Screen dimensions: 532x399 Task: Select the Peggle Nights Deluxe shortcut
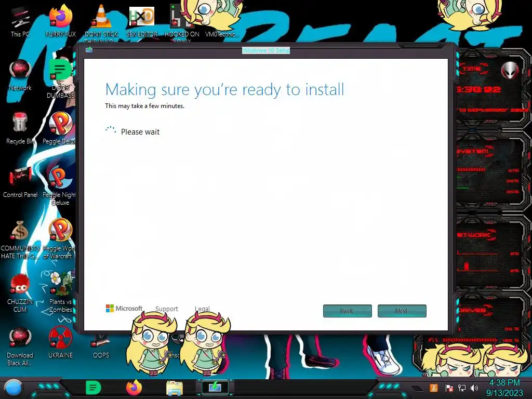click(59, 186)
